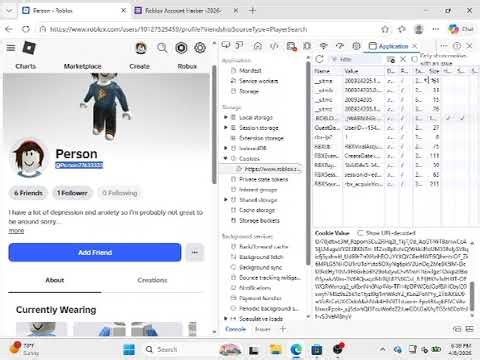The width and height of the screenshot is (480, 360).
Task: Open the DevTools Performance icon
Action: [340, 46]
